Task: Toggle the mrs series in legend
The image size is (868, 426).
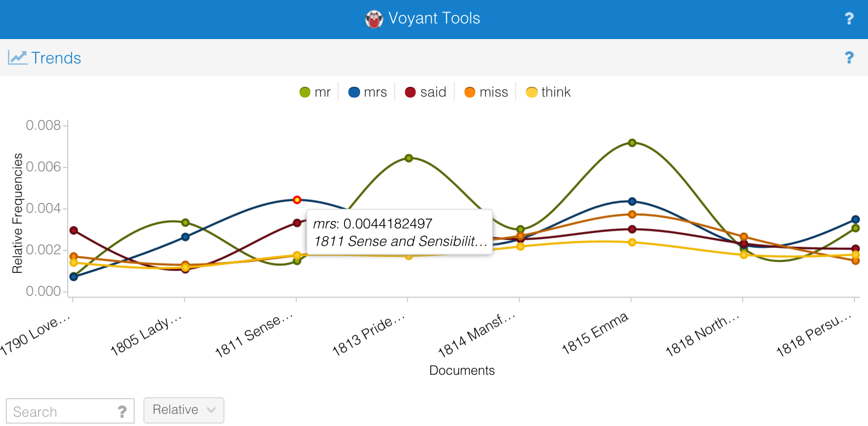Action: pos(368,92)
